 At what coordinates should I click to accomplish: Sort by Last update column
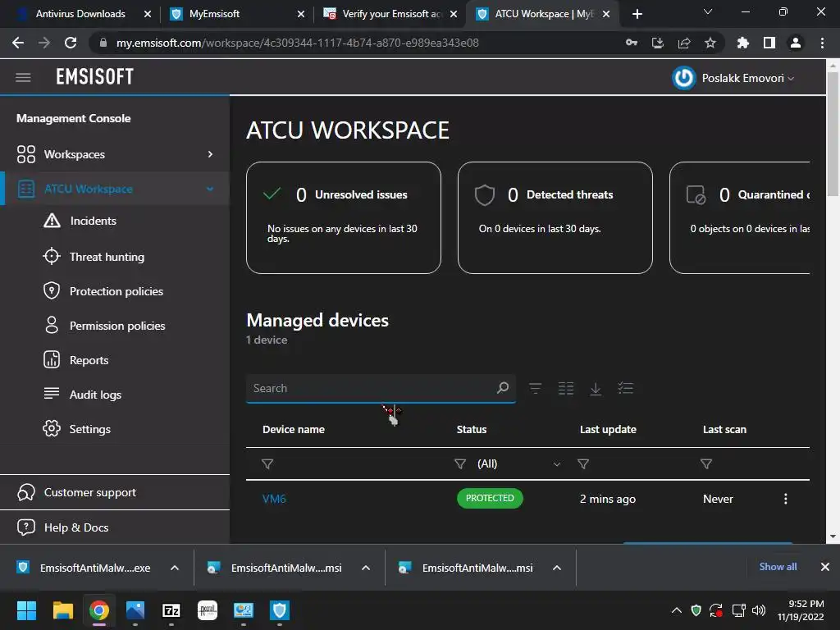click(x=608, y=430)
